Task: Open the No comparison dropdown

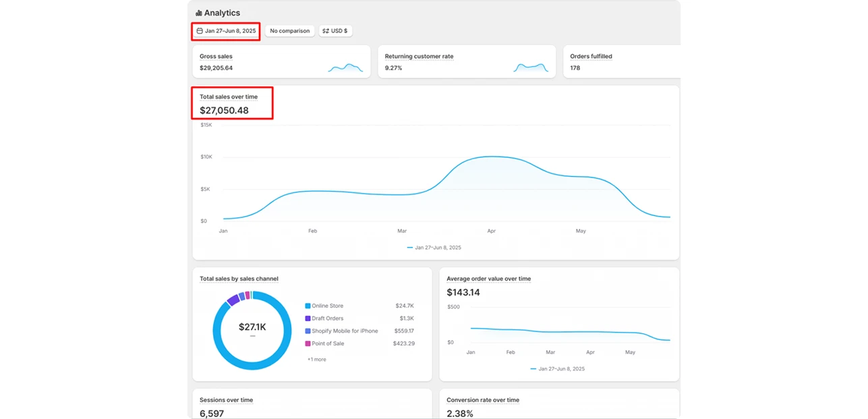Action: (289, 31)
